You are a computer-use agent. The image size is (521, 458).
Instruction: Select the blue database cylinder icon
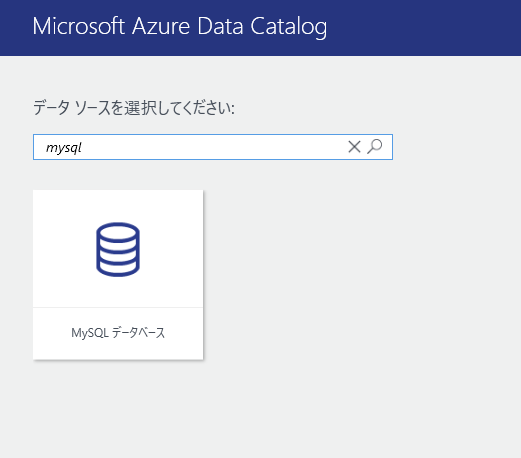118,249
